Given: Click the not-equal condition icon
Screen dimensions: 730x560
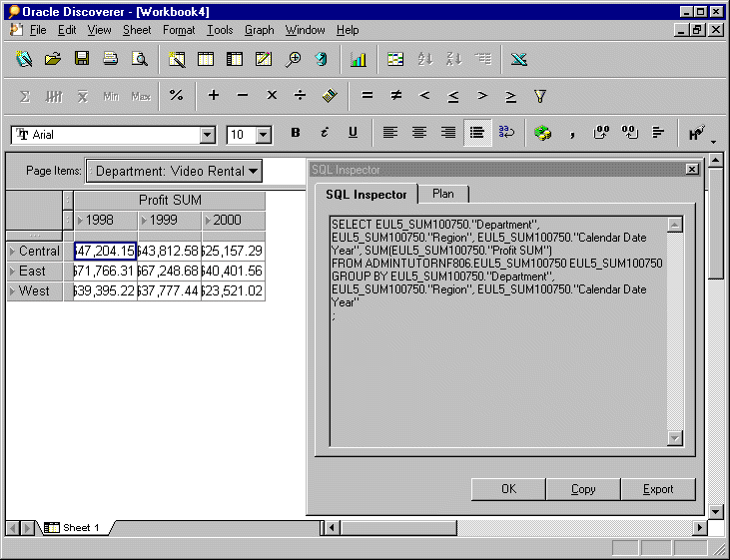Looking at the screenshot, I should point(395,96).
